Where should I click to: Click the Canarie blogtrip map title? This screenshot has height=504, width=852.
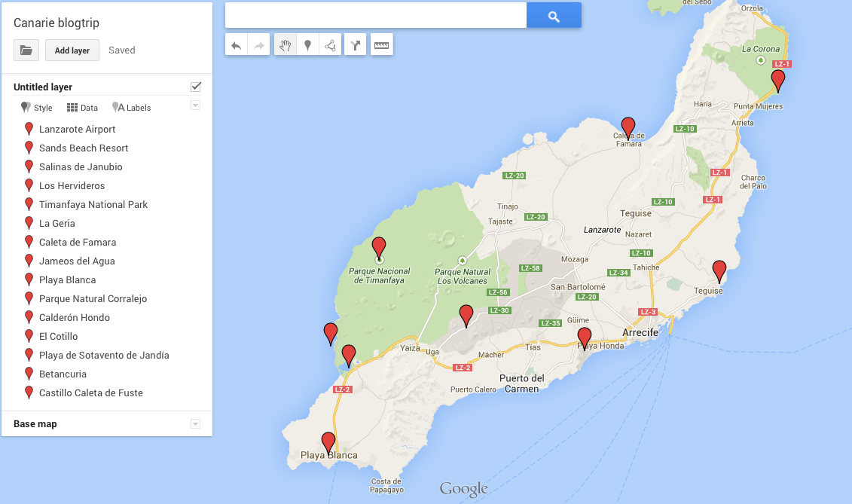coord(56,23)
